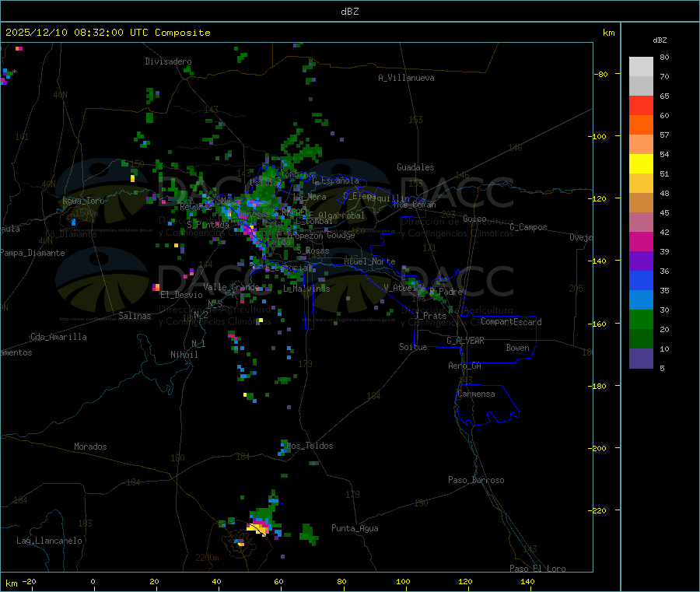Screen dimensions: 700x592
Task: Click the Morados location label
Action: click(90, 447)
